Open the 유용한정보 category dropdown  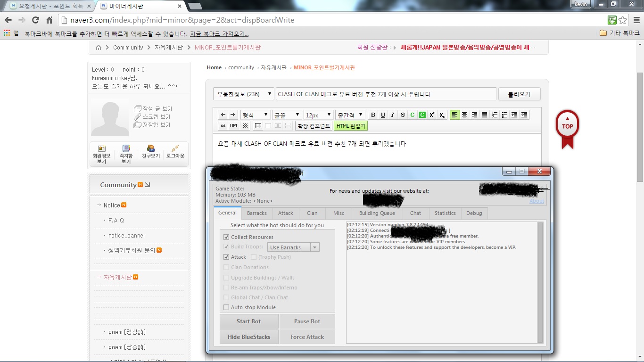244,94
